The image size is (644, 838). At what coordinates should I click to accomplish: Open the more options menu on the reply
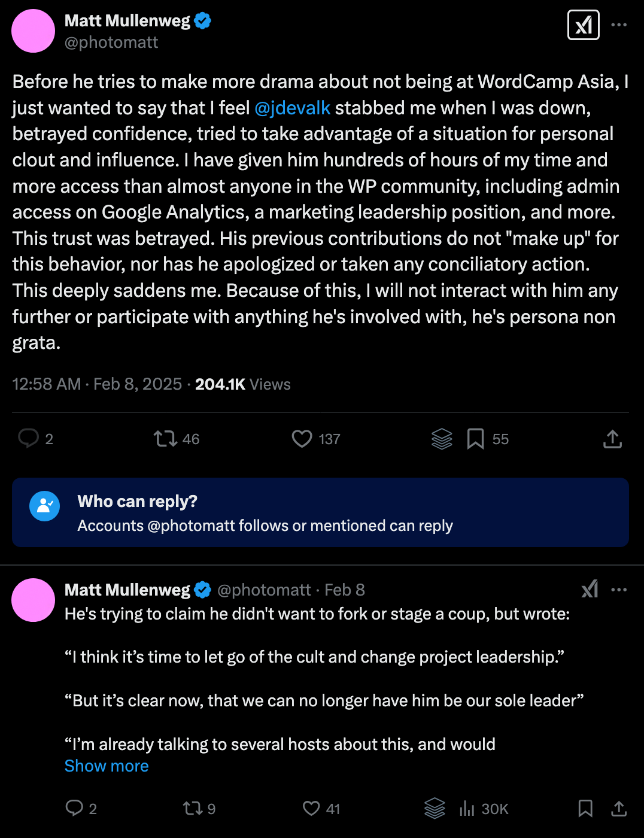619,590
